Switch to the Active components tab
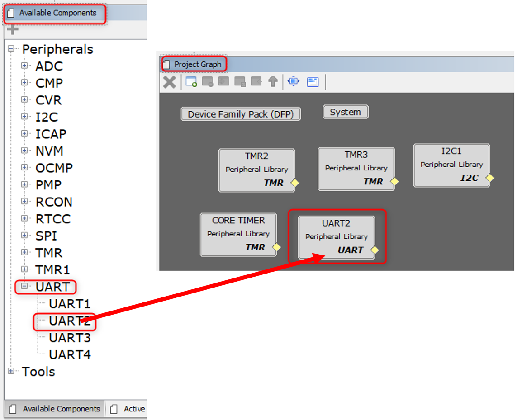Viewport: 522px width, 420px height. click(x=129, y=409)
